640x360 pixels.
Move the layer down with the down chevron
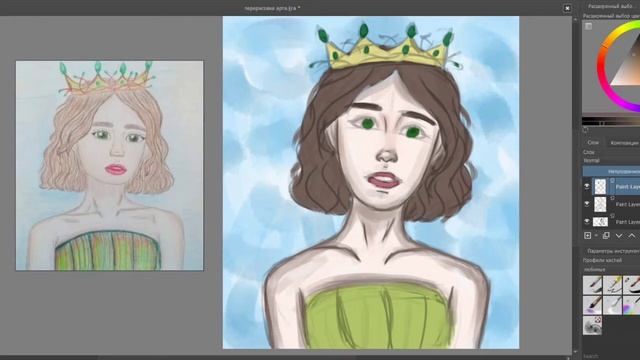coord(619,236)
